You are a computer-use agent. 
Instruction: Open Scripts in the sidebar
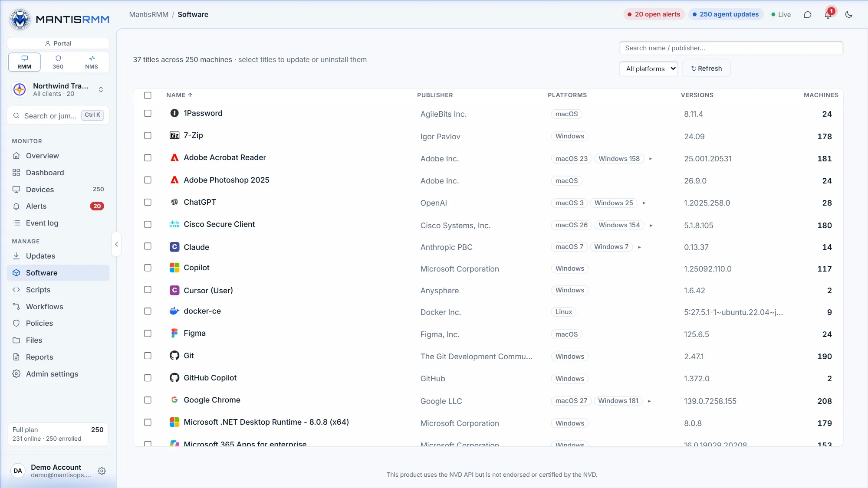click(58, 290)
